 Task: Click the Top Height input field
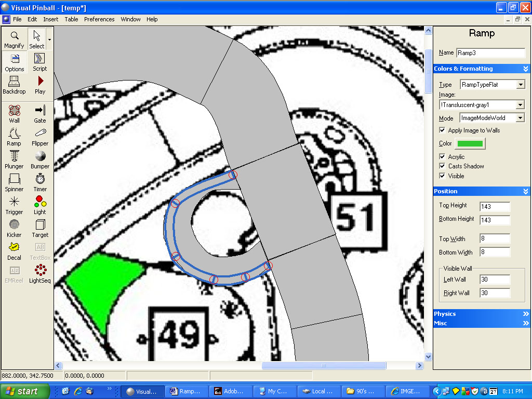[x=495, y=207]
